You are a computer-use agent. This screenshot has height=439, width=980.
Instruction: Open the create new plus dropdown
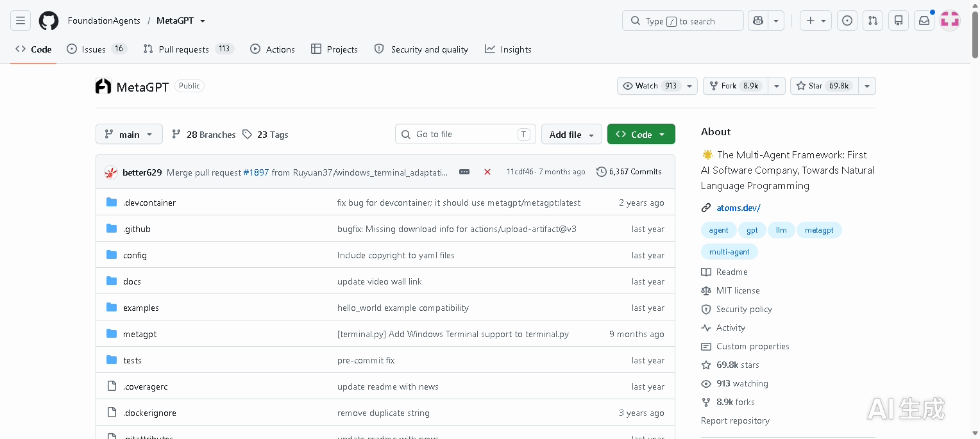click(x=816, y=21)
